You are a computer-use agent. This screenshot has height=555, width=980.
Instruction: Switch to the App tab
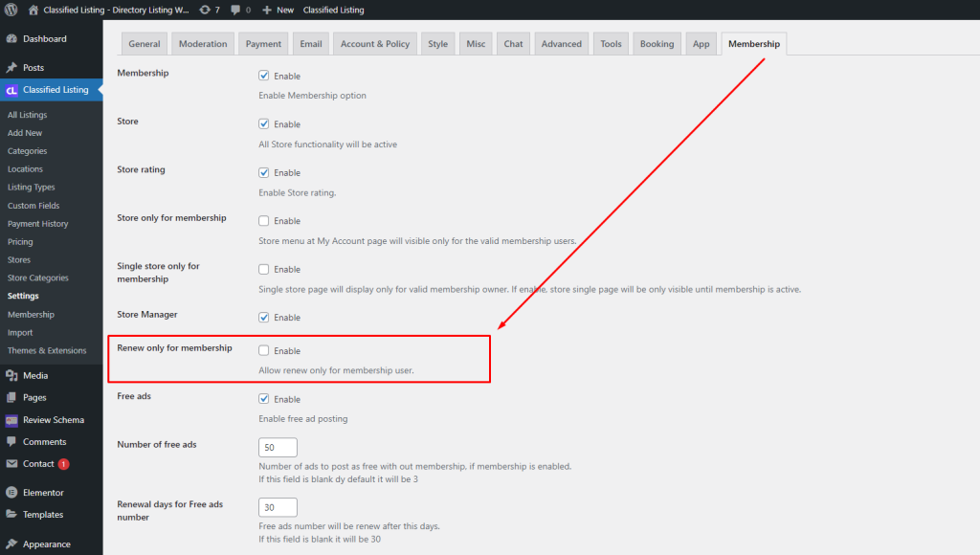pos(702,44)
